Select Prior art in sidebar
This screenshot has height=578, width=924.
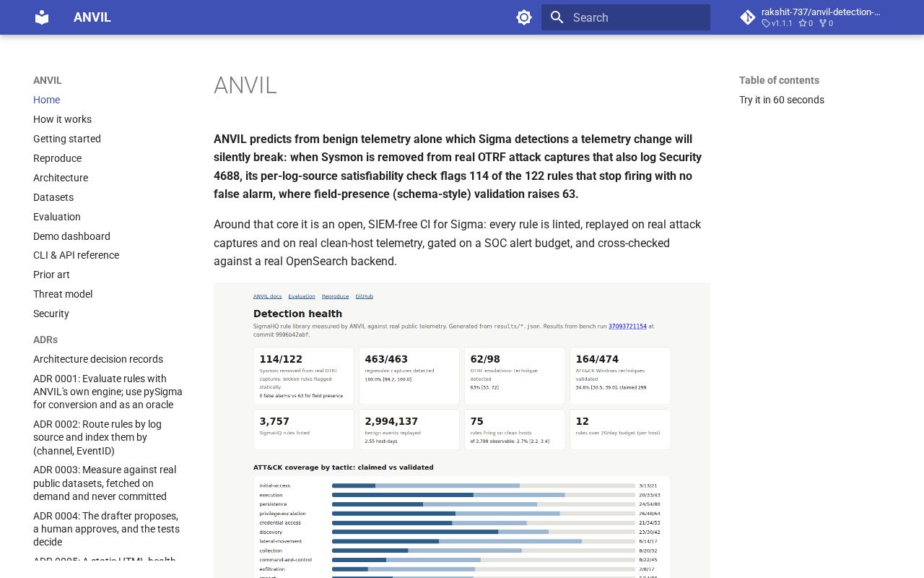pos(51,275)
